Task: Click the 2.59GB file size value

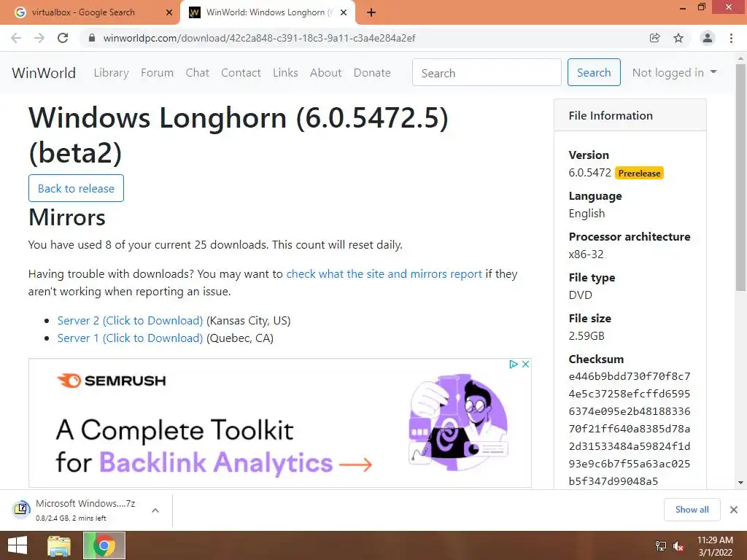Action: click(x=587, y=335)
